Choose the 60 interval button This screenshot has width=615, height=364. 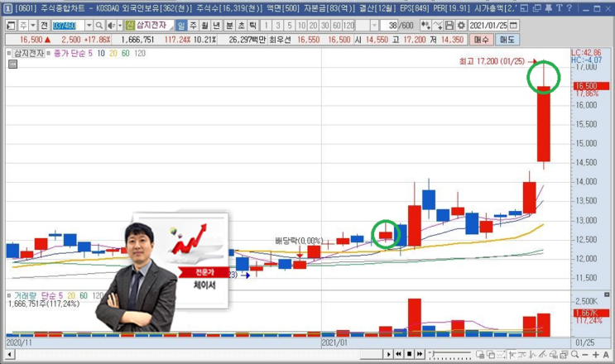pos(337,26)
